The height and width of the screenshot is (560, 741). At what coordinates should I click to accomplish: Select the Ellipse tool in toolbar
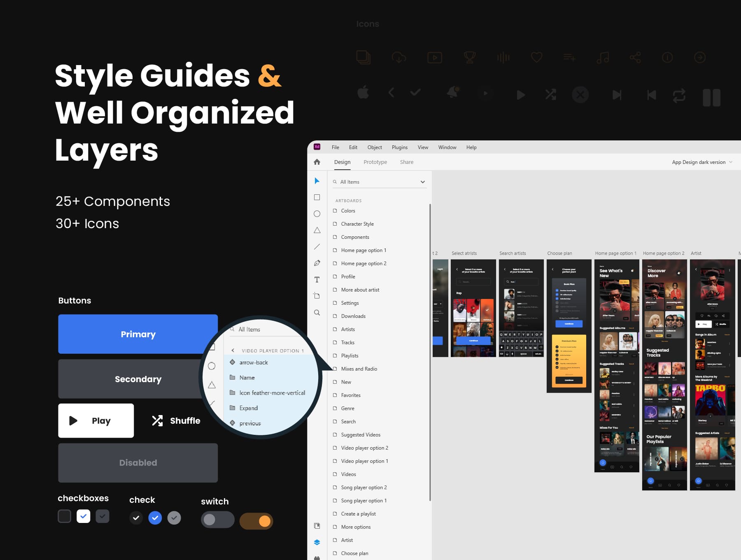click(317, 214)
